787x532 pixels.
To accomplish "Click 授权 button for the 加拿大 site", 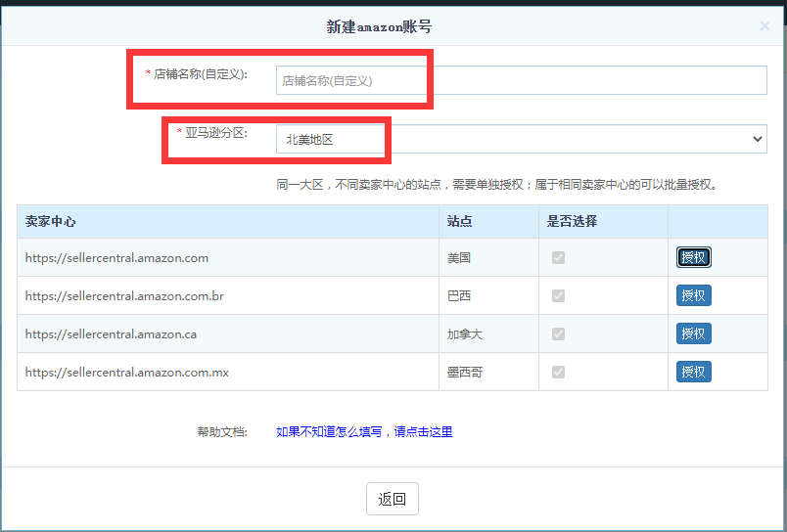I will pyautogui.click(x=694, y=333).
